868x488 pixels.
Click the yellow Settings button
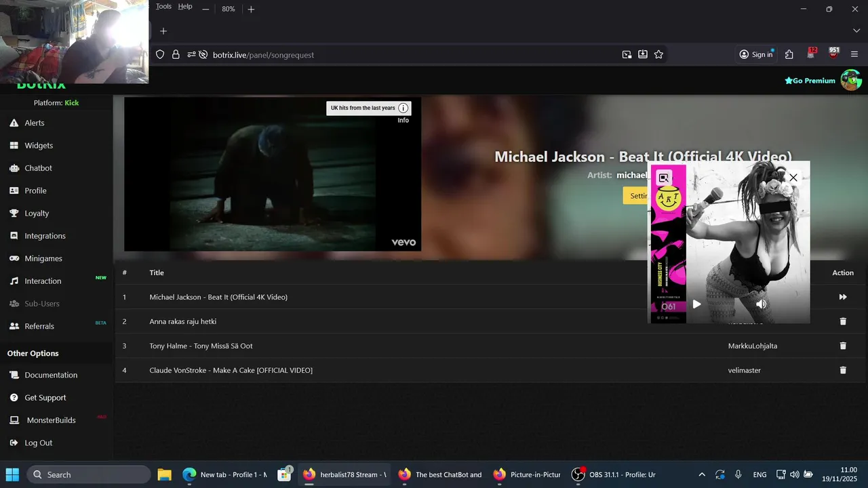[636, 196]
